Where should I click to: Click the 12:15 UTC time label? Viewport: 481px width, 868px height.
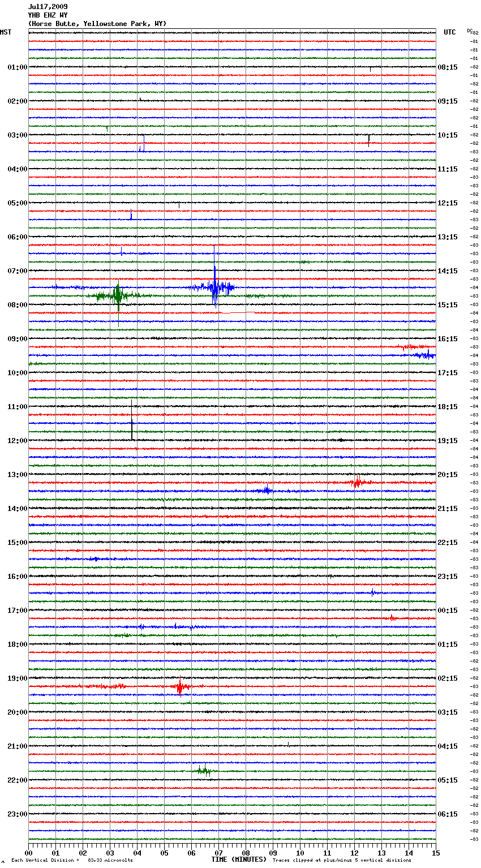tap(448, 203)
